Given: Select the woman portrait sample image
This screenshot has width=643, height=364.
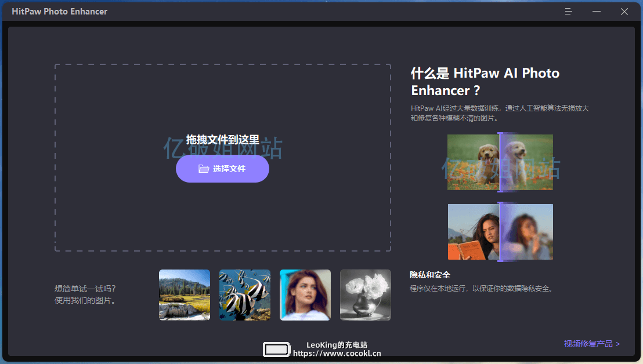Looking at the screenshot, I should click(x=305, y=295).
